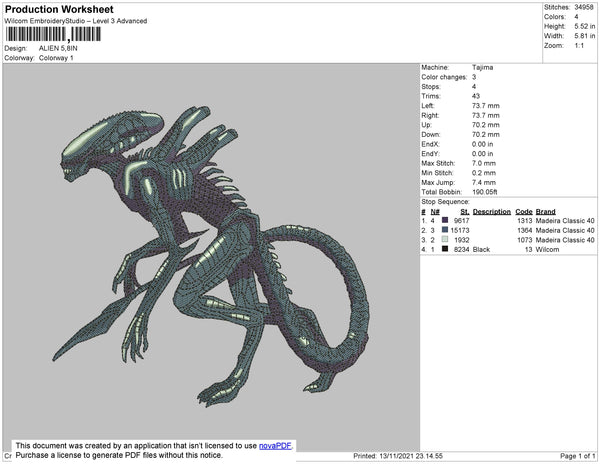Open the novaPDF link
600x464 pixels.
click(275, 446)
